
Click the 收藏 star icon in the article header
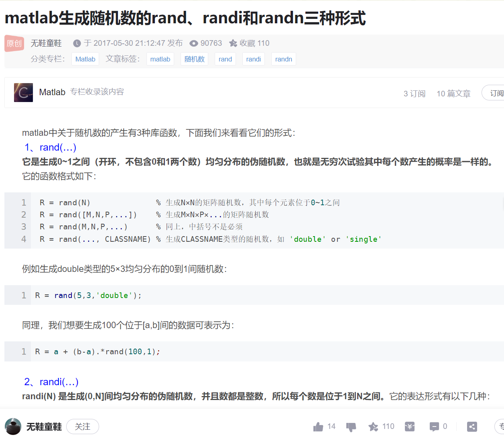tap(233, 43)
